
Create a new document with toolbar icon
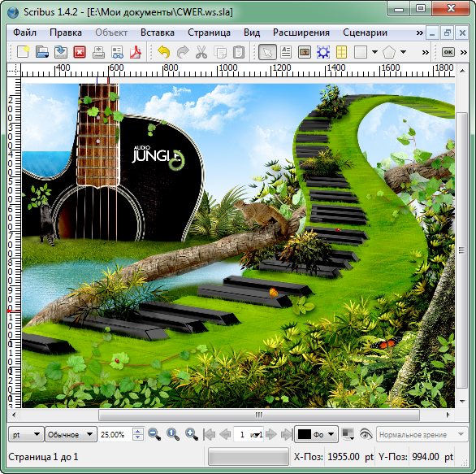pyautogui.click(x=23, y=52)
